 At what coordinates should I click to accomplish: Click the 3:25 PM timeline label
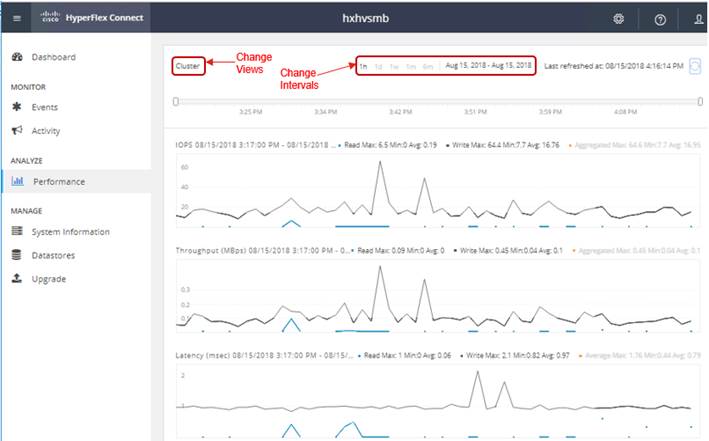pos(251,112)
